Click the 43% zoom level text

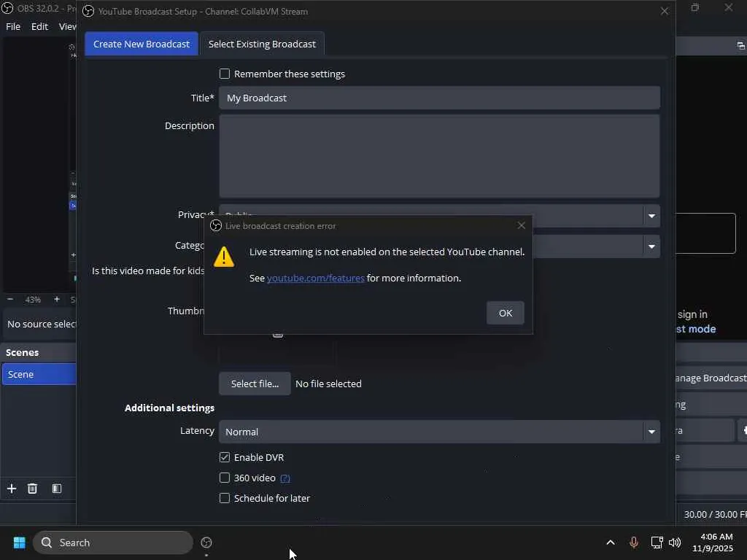click(33, 300)
